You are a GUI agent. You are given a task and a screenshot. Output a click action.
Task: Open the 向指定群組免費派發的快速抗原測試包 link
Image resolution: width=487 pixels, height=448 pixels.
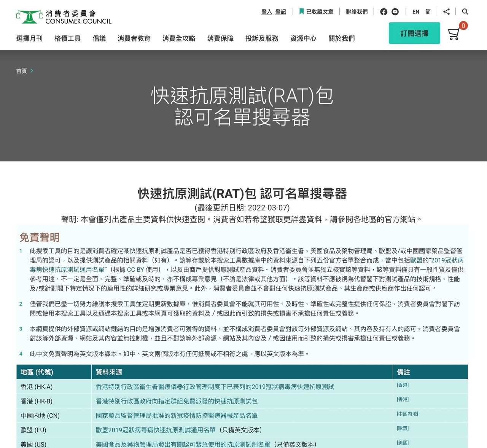click(x=177, y=401)
